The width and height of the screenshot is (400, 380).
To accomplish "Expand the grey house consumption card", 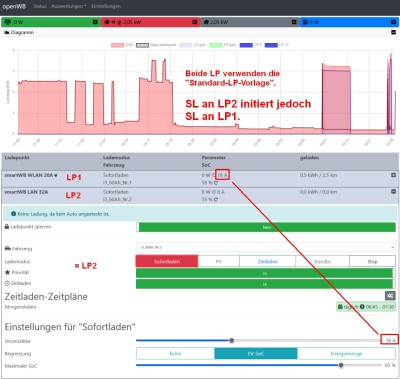I will tap(294, 22).
